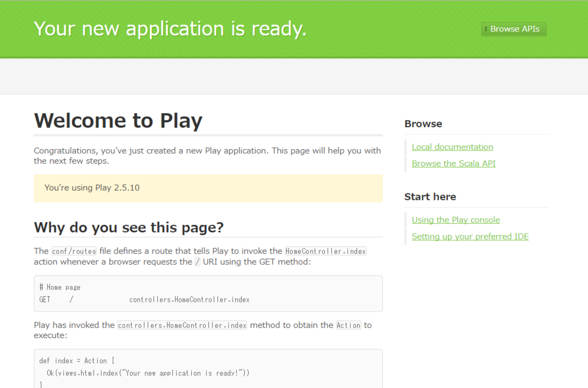Click "Your new application is ready." banner title
588x388 pixels.
170,29
